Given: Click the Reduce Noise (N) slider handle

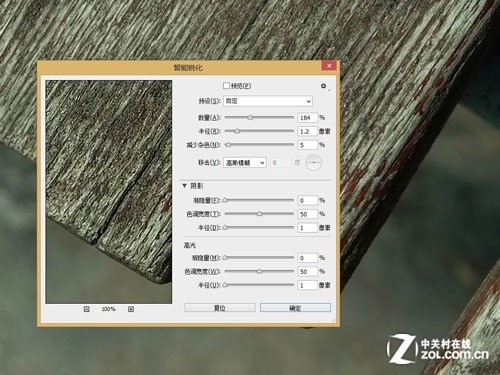Looking at the screenshot, I should (x=228, y=145).
